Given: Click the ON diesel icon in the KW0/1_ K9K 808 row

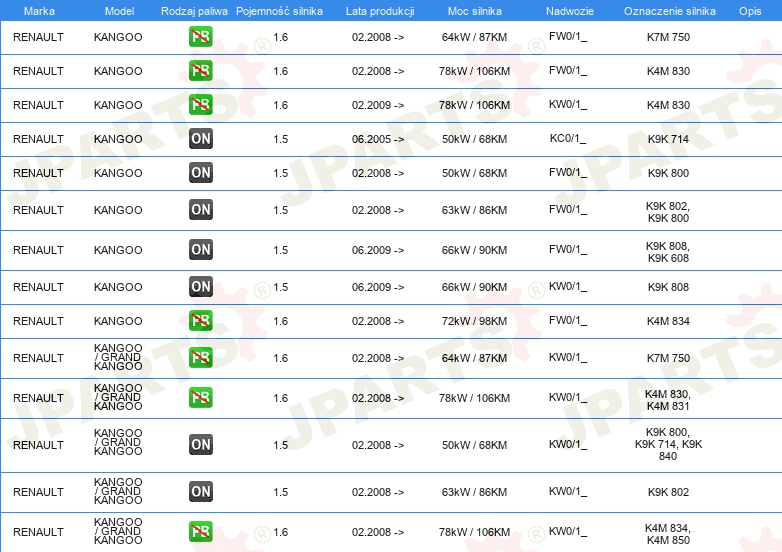Looking at the screenshot, I should click(200, 286).
